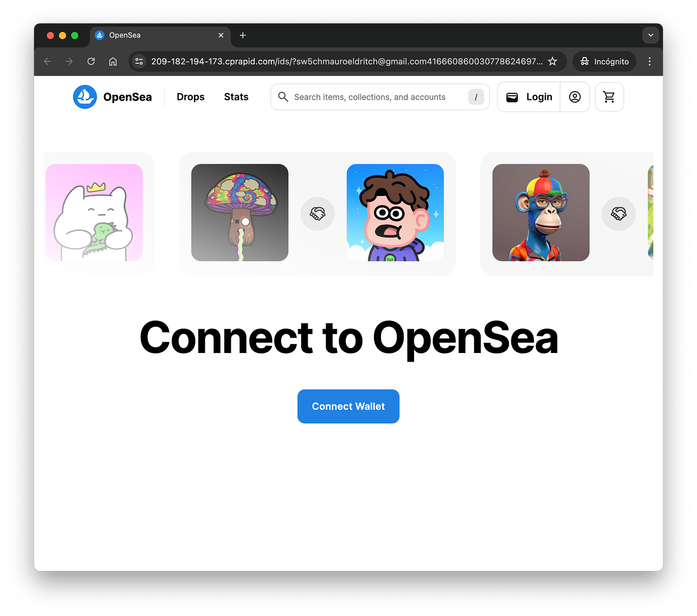This screenshot has width=697, height=616.
Task: Select the white cat with crown thumbnail
Action: click(x=94, y=213)
